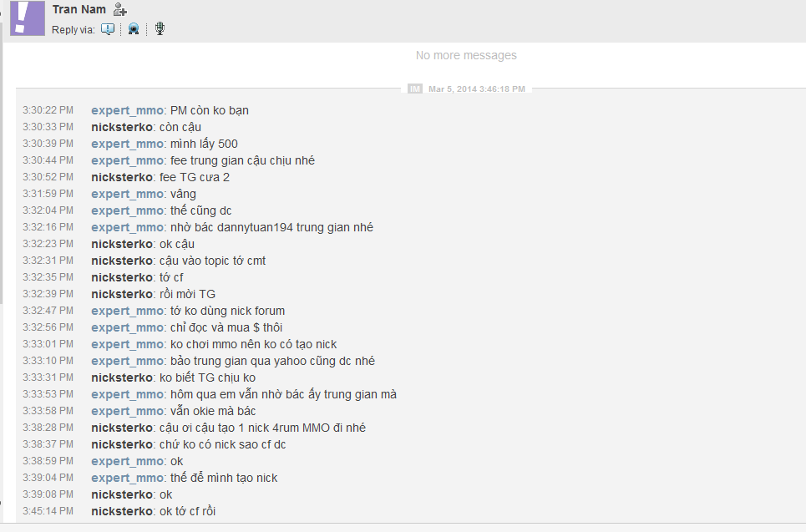Select the message "PM còn ko bạn"
This screenshot has height=532, width=806.
(x=209, y=110)
